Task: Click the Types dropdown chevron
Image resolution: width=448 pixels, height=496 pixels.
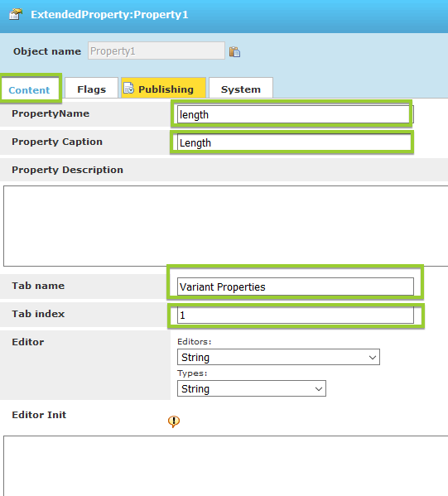Action: tap(319, 388)
